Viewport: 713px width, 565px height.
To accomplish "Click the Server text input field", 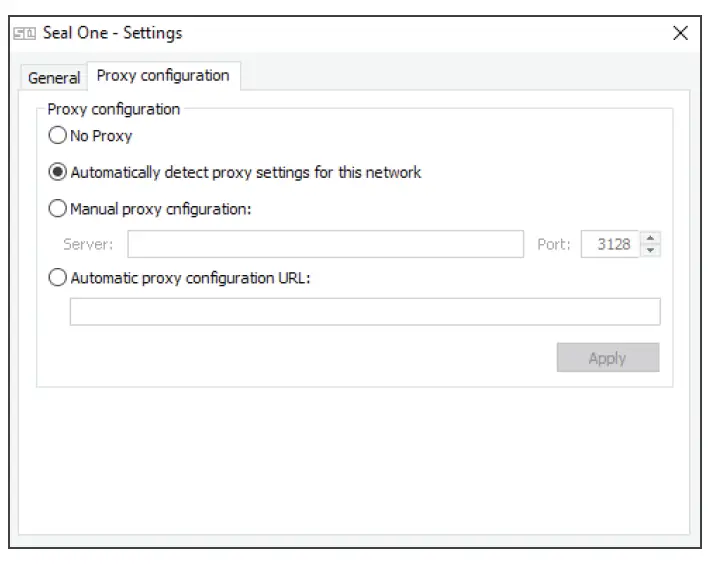I will click(325, 244).
